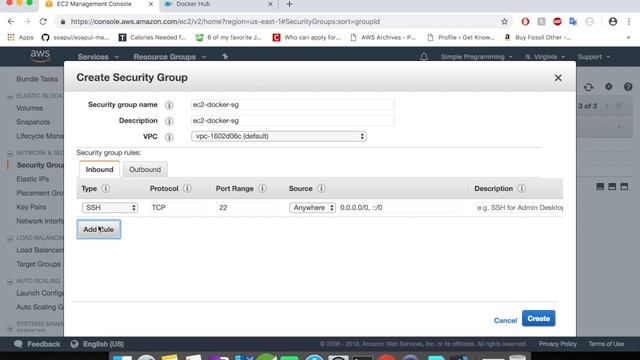
Task: Collapse the Load Balancing sidebar section
Action: coord(10,238)
